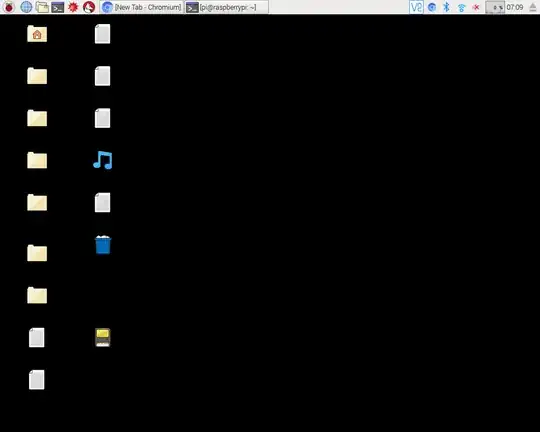Viewport: 540px width, 432px height.
Task: Select the yellow and black drive icon
Action: [103, 337]
